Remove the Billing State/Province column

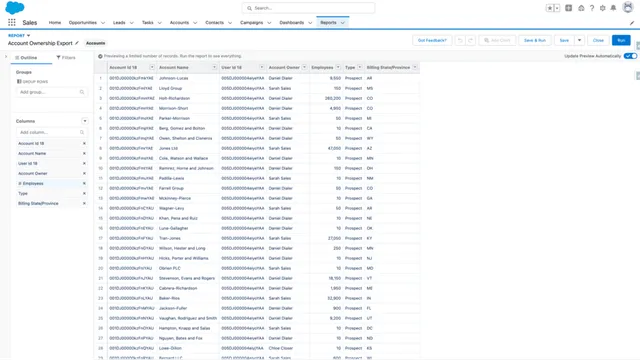[84, 203]
